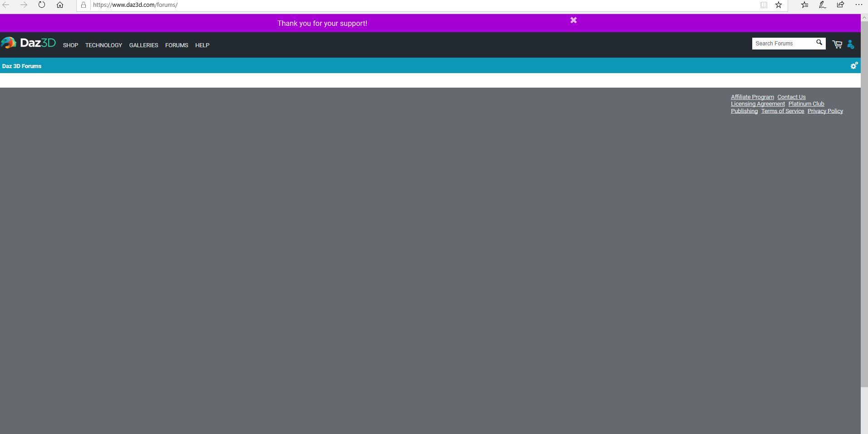Click the Daz3D logo
This screenshot has width=868, height=434.
click(x=28, y=43)
